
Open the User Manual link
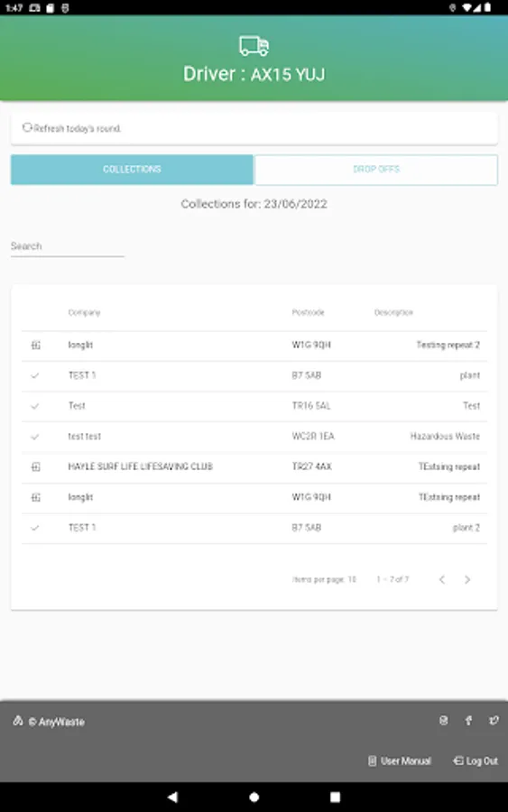399,761
